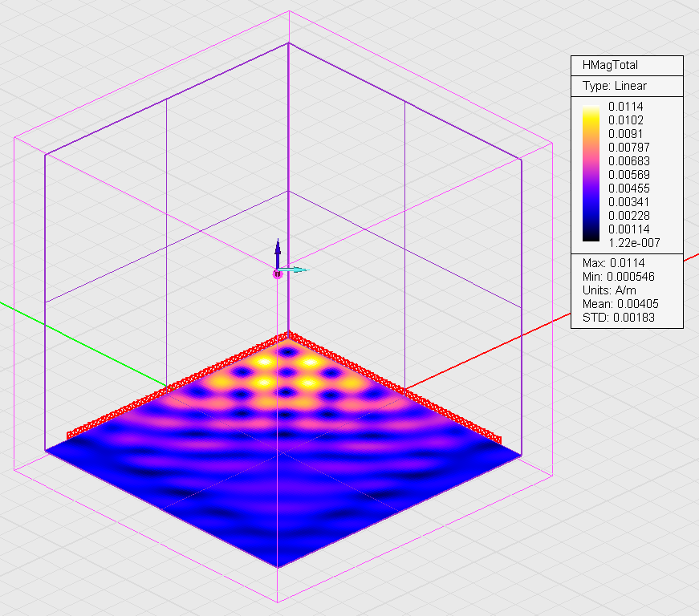
Task: Click the legend color gradient bar
Action: coord(591,174)
